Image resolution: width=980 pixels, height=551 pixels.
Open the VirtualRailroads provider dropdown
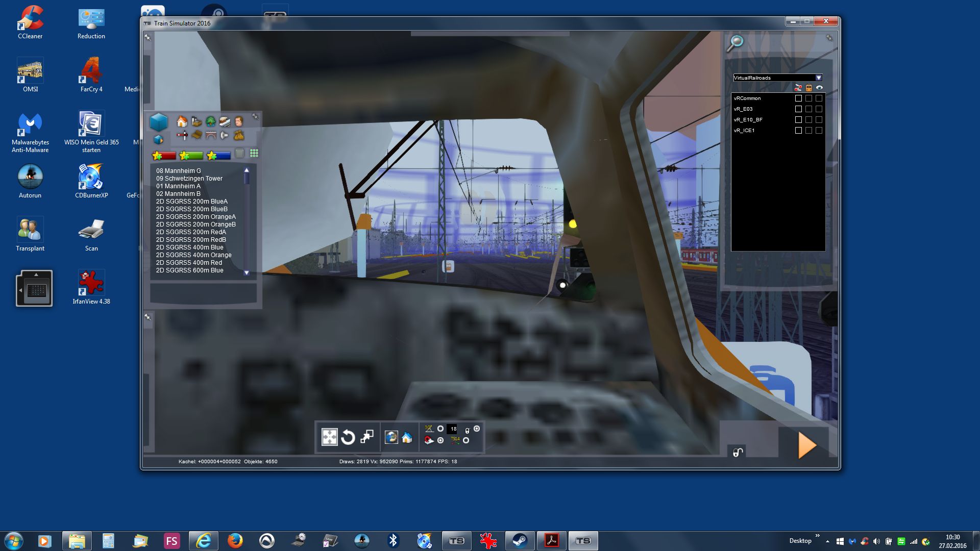tap(819, 78)
